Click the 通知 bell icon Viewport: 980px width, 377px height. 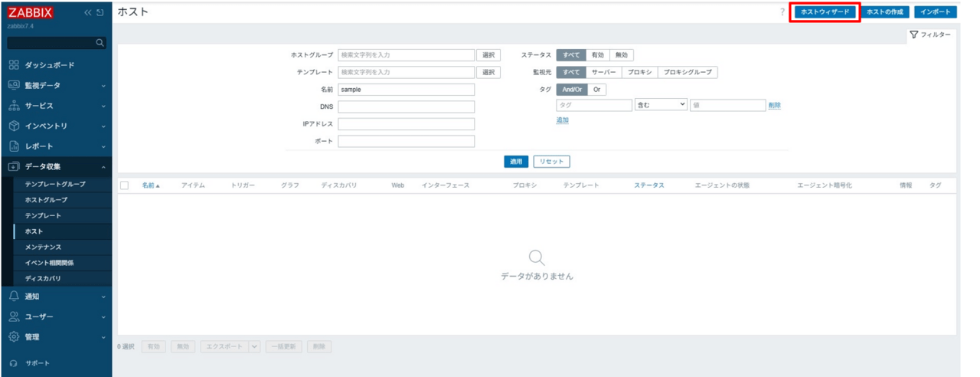(14, 297)
